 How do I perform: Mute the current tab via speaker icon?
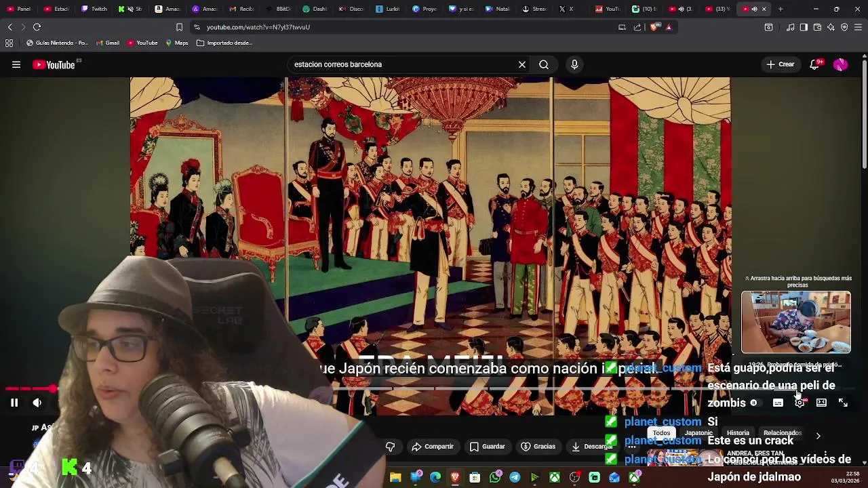[754, 9]
